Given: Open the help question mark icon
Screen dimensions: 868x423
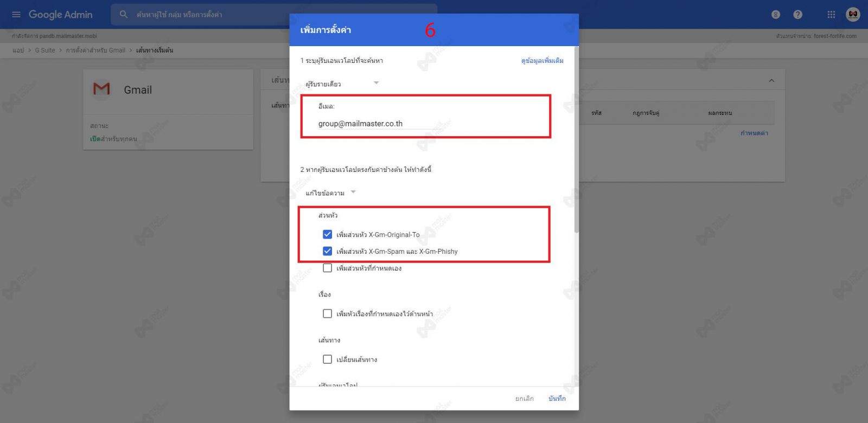Looking at the screenshot, I should tap(797, 15).
